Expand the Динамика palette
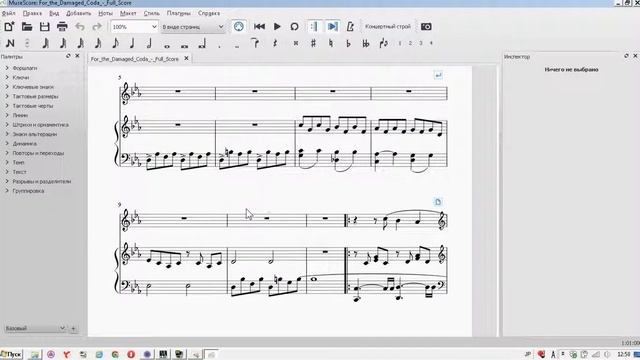 pyautogui.click(x=24, y=144)
